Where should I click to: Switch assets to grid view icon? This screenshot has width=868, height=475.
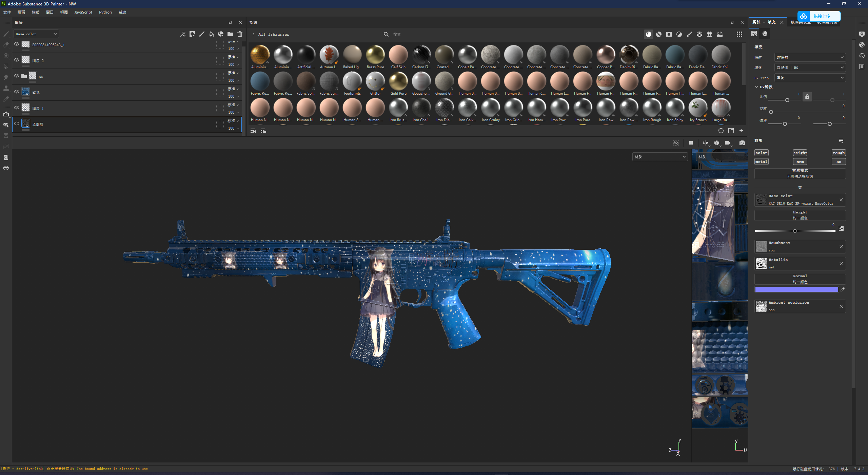pyautogui.click(x=739, y=34)
